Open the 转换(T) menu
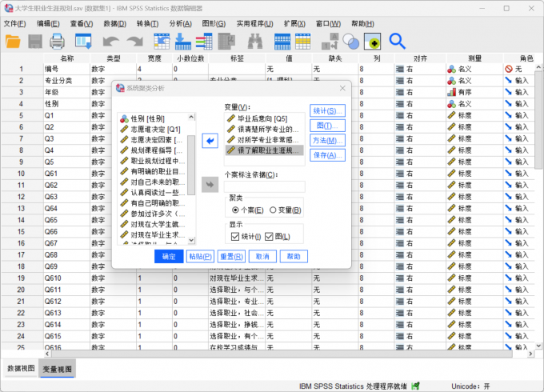 point(147,23)
